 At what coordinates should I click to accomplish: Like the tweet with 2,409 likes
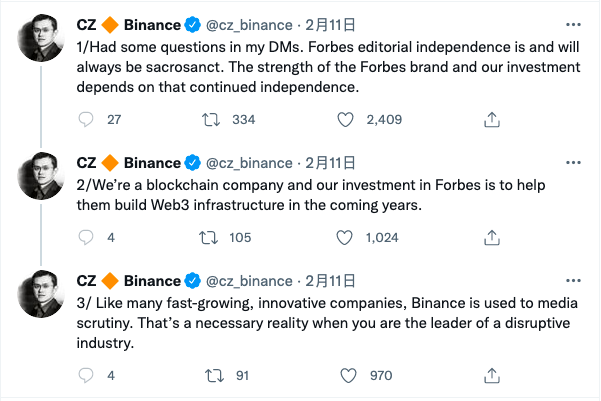[345, 120]
